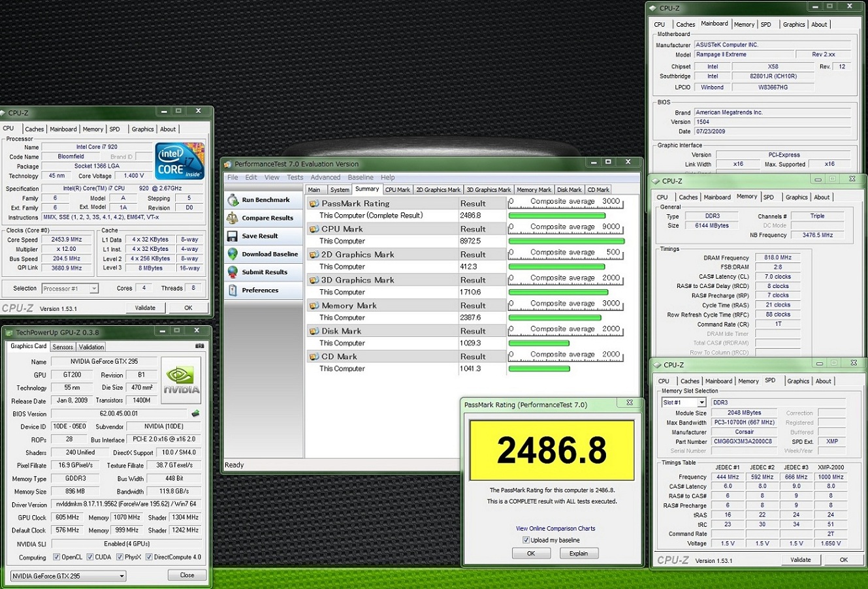Click the Intel Core i7 920 name field

(97, 147)
